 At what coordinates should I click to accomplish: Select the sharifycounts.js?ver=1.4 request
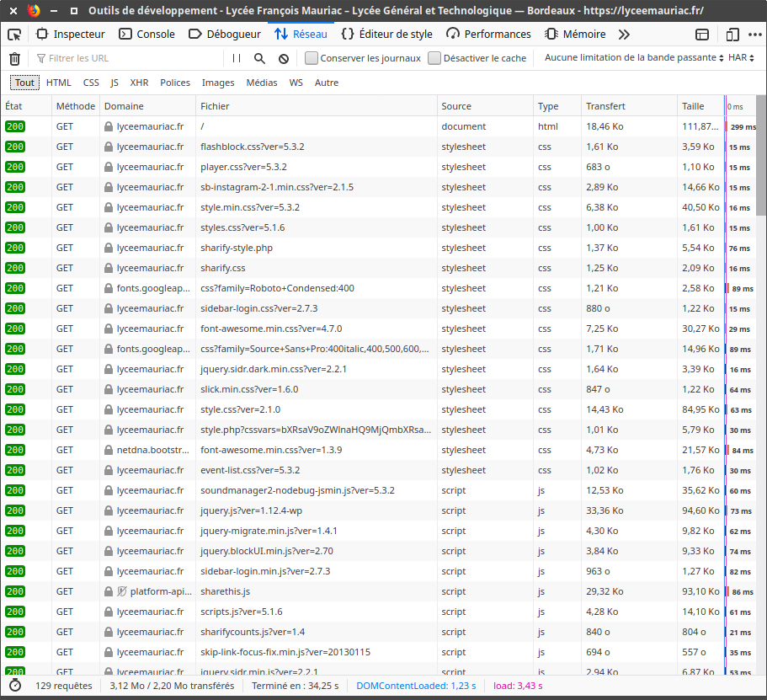(379, 632)
